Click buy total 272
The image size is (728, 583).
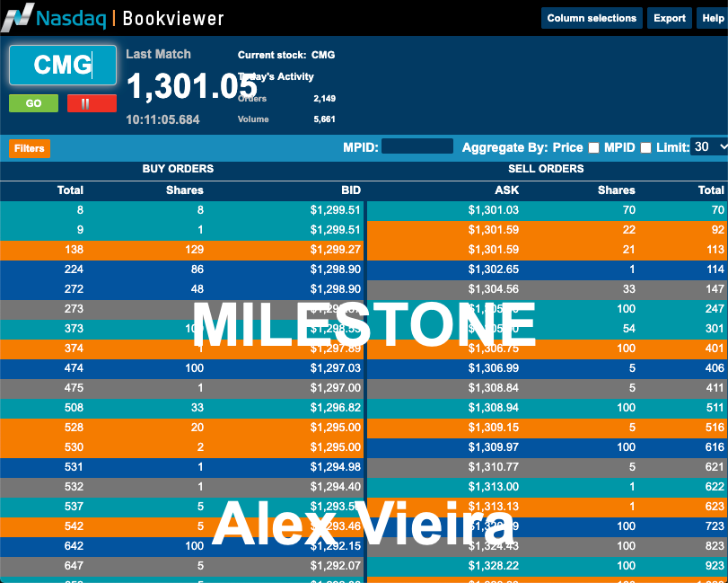pyautogui.click(x=74, y=289)
